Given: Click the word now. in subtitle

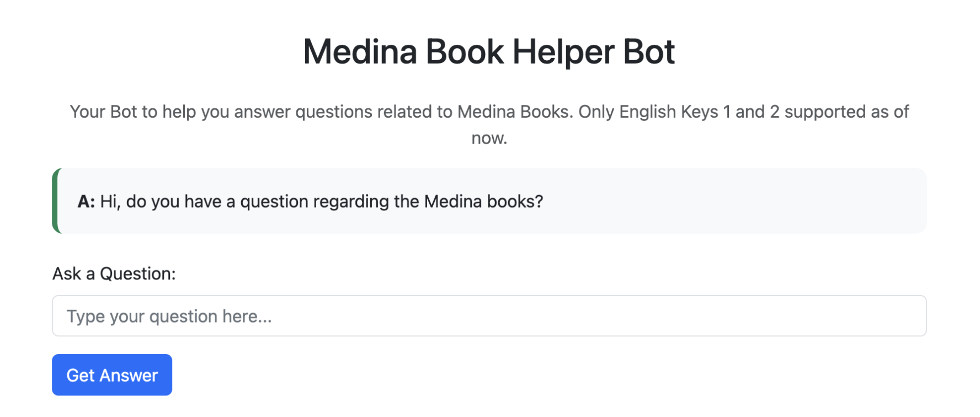Looking at the screenshot, I should pos(489,138).
